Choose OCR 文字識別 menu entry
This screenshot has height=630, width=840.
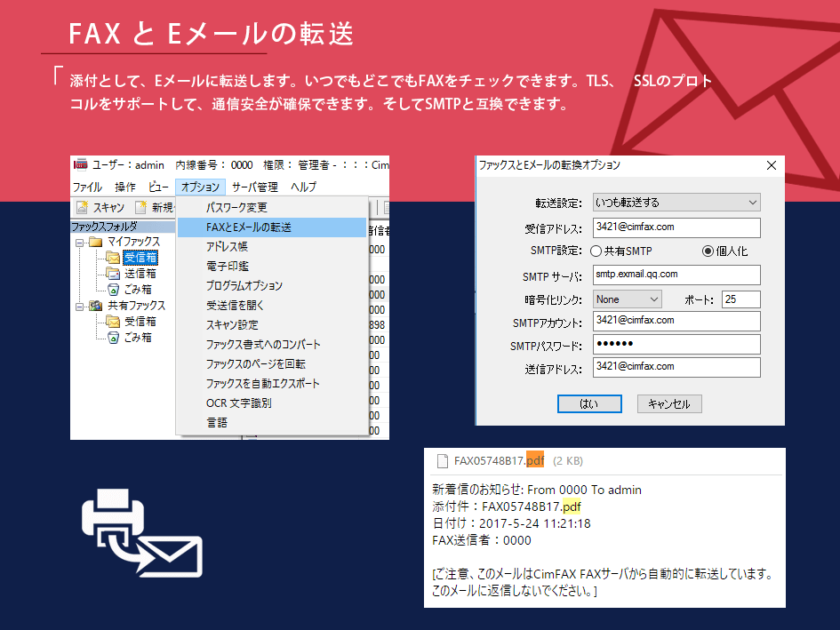coord(272,403)
